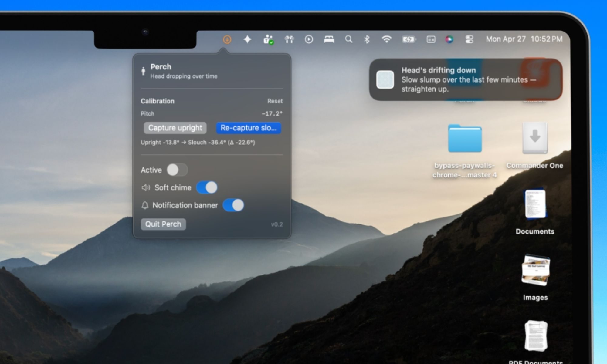The width and height of the screenshot is (607, 364).
Task: Click the speaker icon next to Soft chime
Action: (x=146, y=188)
